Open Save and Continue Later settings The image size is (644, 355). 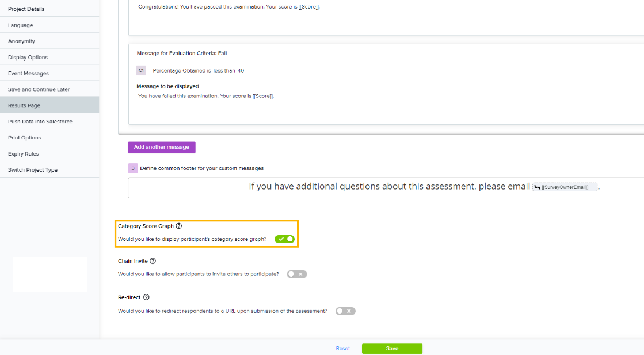point(39,90)
